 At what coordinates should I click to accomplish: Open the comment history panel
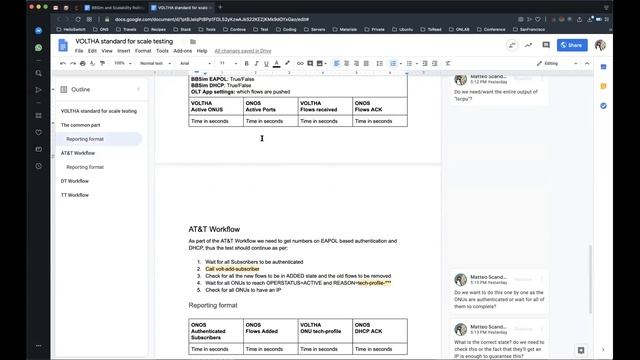546,45
